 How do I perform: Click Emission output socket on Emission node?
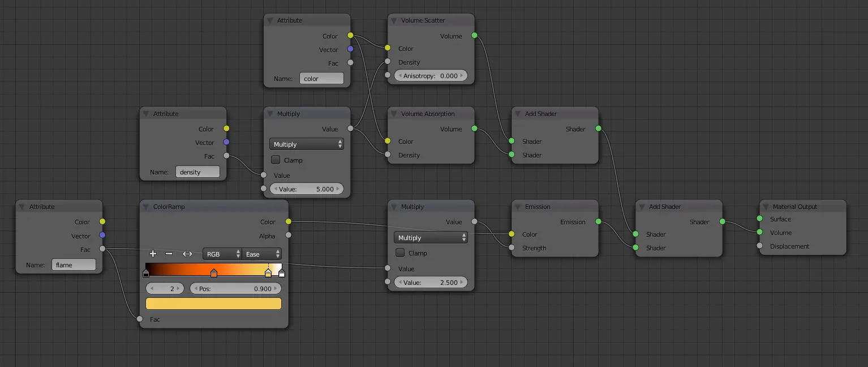tap(598, 221)
